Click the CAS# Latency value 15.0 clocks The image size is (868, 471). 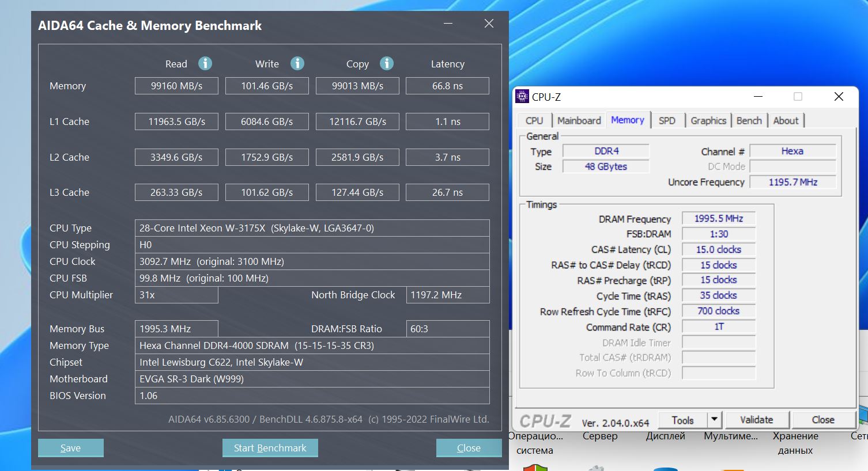(719, 249)
